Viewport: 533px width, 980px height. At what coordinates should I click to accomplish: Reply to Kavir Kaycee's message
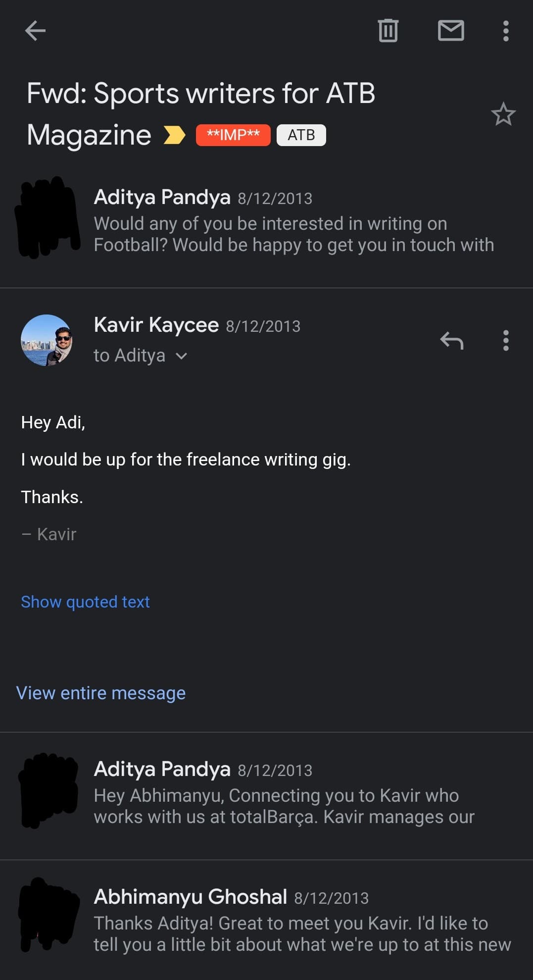(451, 341)
